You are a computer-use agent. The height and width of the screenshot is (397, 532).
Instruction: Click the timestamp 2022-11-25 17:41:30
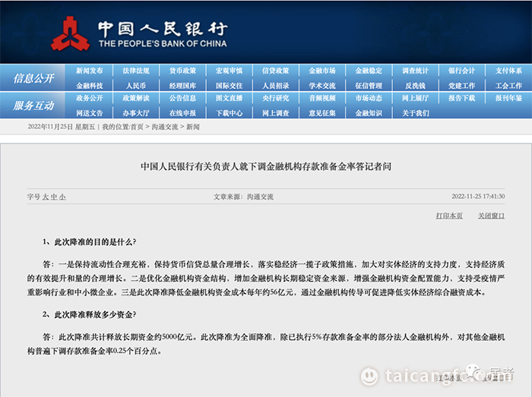478,197
